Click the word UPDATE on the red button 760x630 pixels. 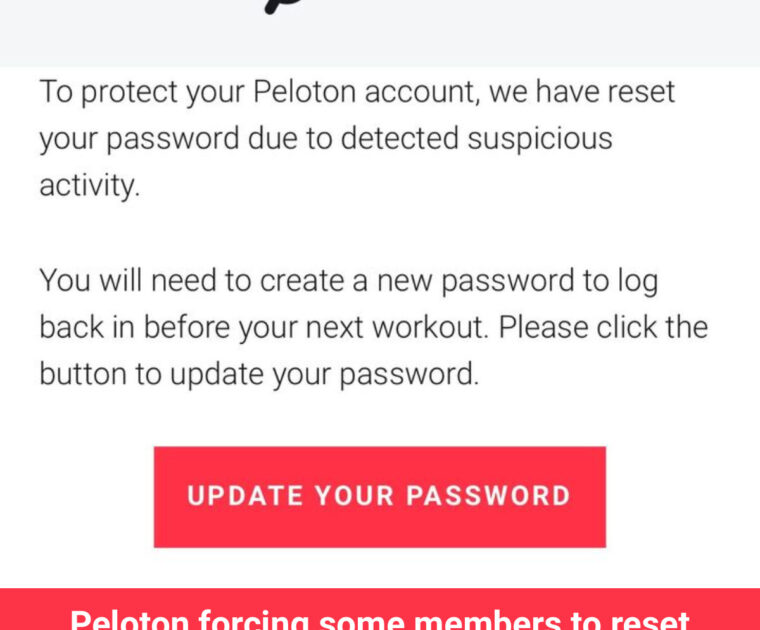click(x=244, y=496)
